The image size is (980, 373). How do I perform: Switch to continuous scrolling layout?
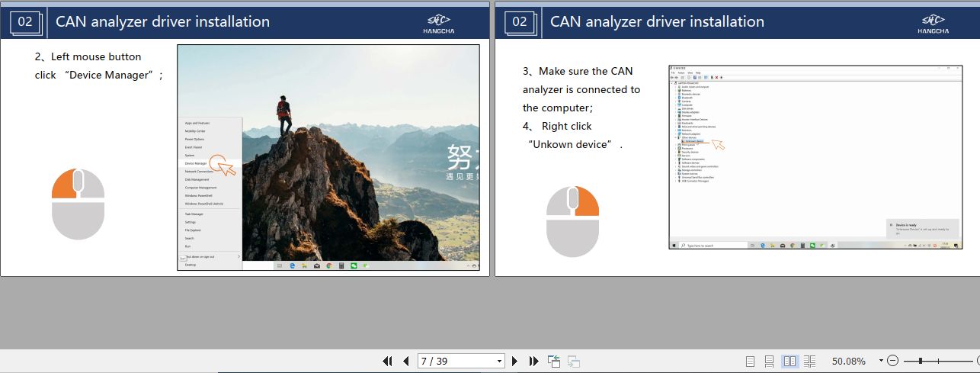(x=770, y=361)
